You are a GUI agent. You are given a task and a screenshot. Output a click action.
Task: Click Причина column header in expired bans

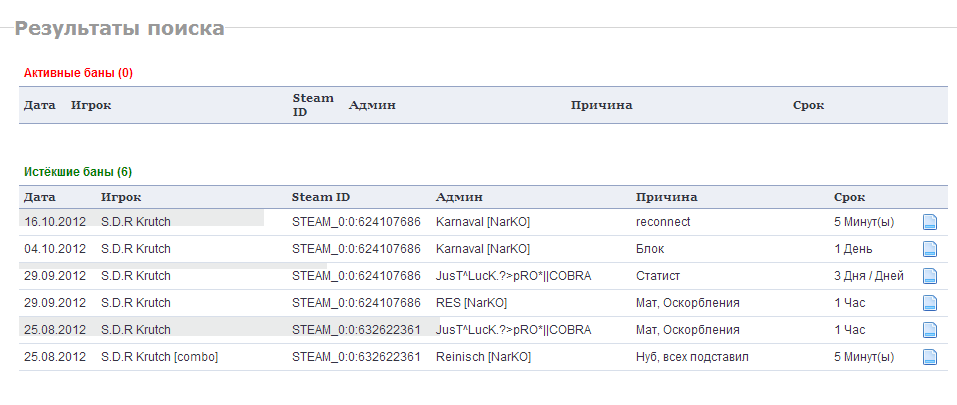point(666,197)
